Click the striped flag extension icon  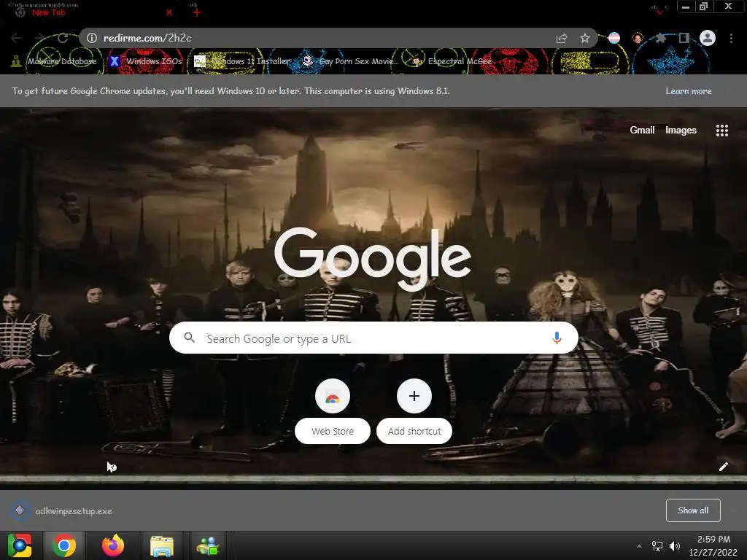(614, 38)
